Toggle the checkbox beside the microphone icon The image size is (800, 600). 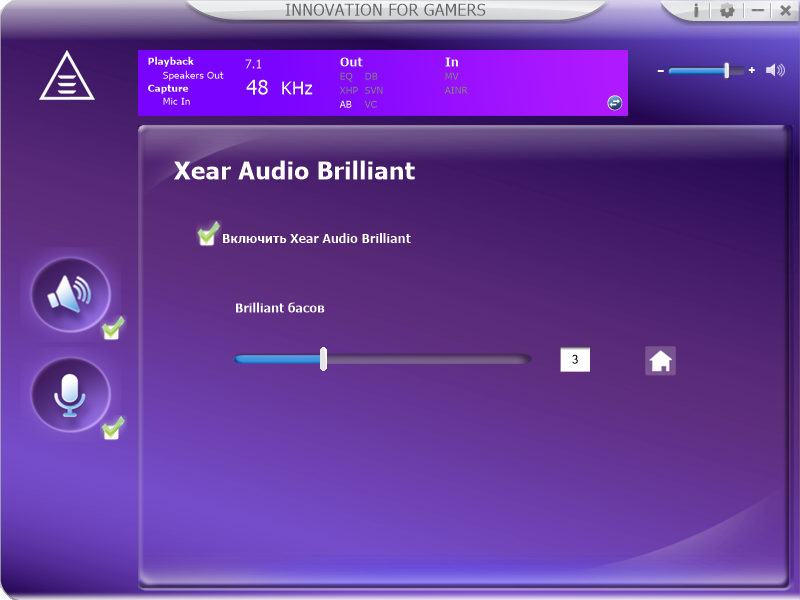(113, 428)
